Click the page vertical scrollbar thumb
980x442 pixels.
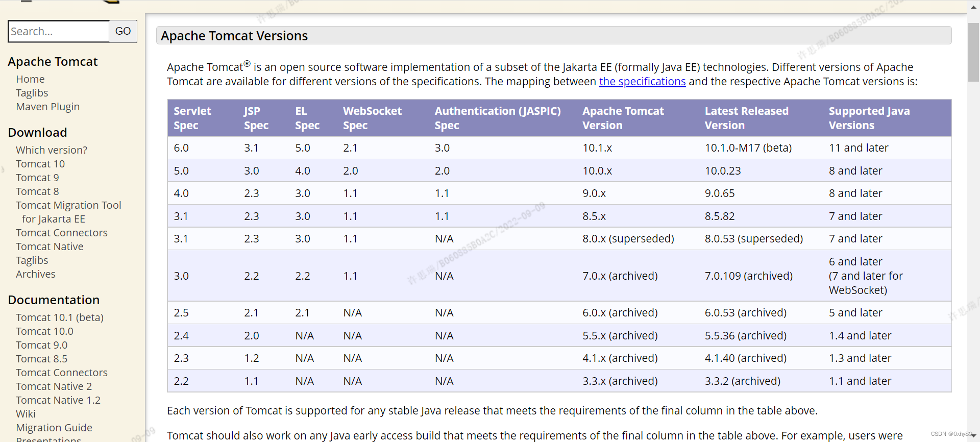pos(973,52)
